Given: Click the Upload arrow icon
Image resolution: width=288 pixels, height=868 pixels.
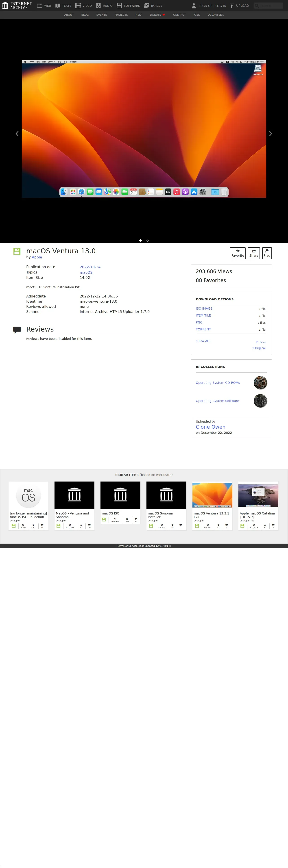Looking at the screenshot, I should 232,6.
